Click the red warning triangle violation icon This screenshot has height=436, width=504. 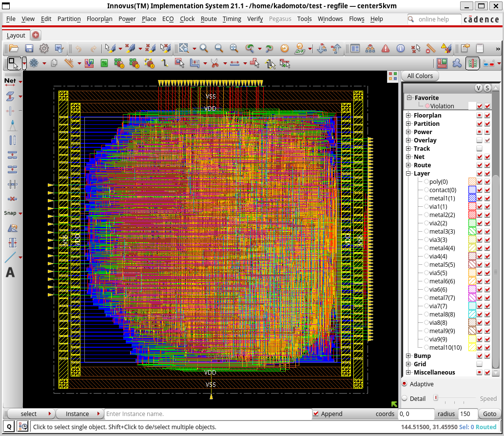point(386,49)
